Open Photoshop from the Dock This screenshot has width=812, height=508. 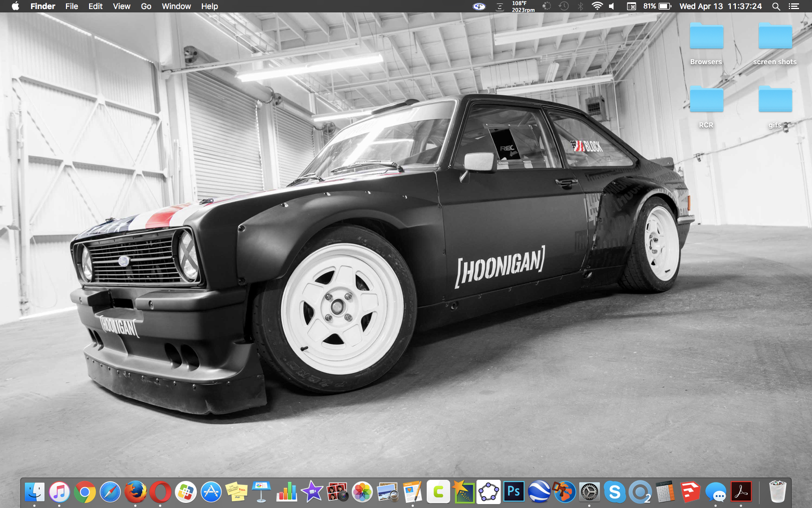point(514,492)
